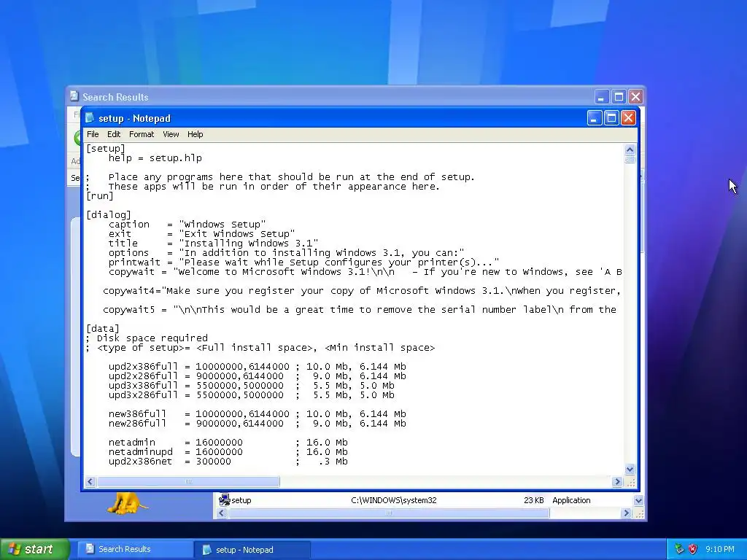Click the Search Results window title icon
Viewport: 747px width, 560px height.
pyautogui.click(x=74, y=96)
